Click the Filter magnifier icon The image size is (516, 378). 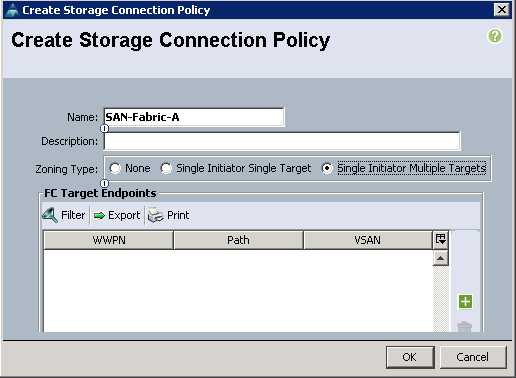coord(50,215)
